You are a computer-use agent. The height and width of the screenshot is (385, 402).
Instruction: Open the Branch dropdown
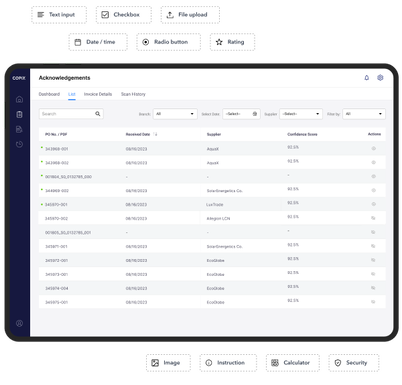tap(175, 114)
